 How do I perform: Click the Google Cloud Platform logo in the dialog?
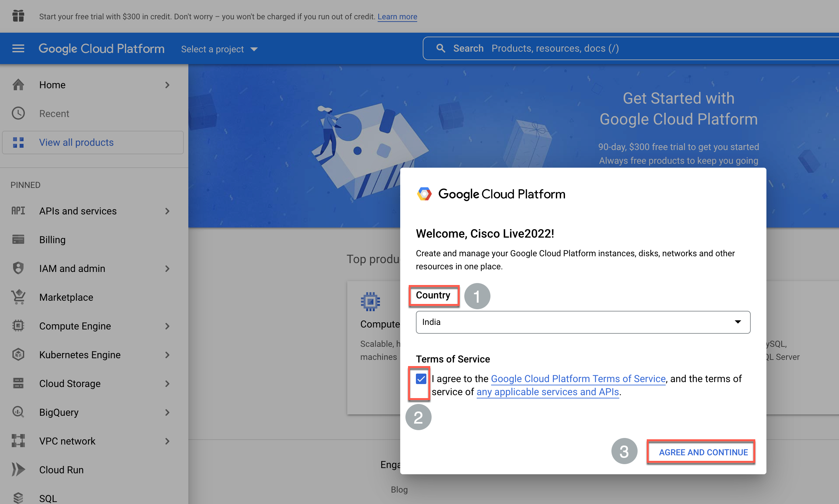point(491,194)
